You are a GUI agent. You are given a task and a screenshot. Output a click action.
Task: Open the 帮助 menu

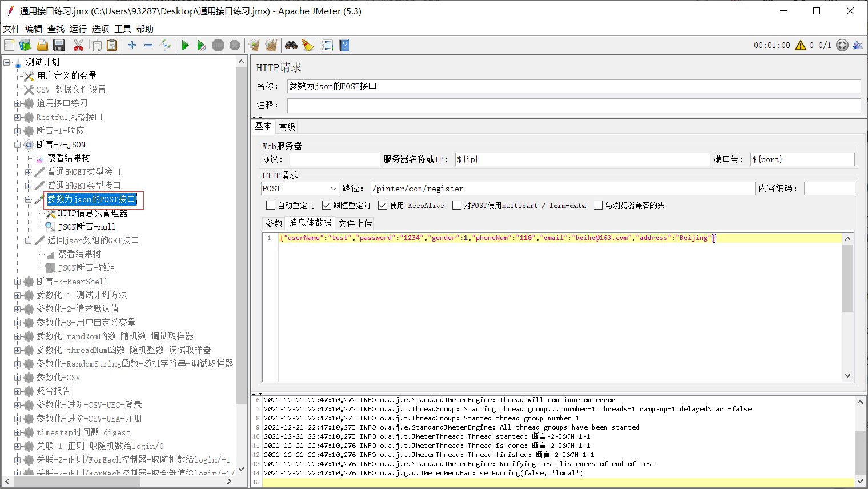click(x=145, y=29)
